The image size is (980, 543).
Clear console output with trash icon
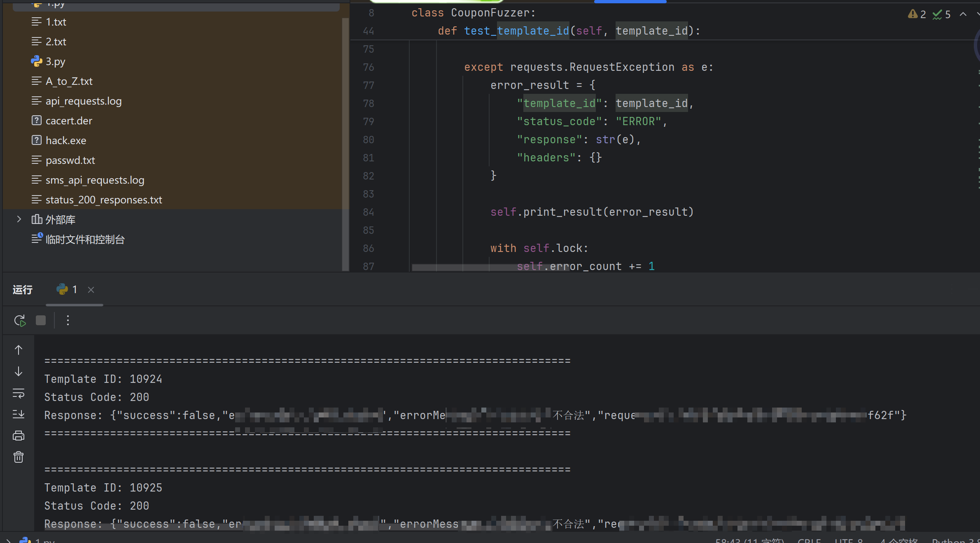click(19, 457)
